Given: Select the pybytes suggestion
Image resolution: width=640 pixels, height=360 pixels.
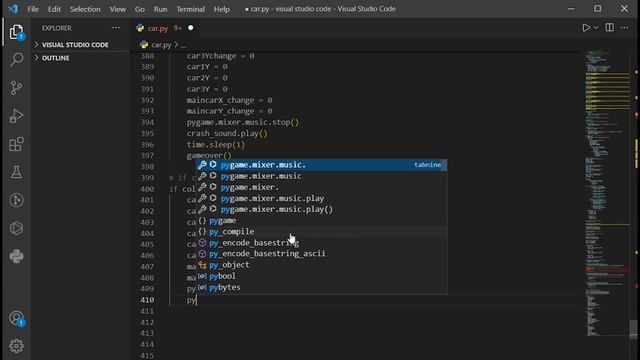Looking at the screenshot, I should click(322, 287).
